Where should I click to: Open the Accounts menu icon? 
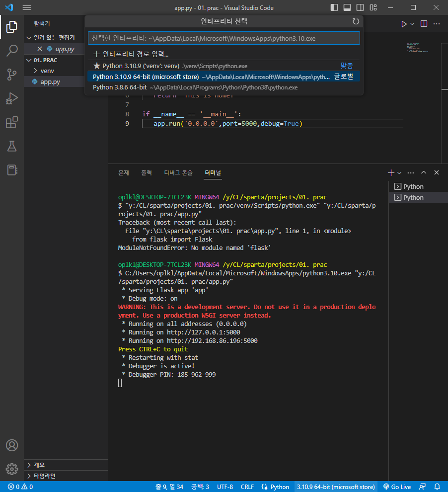pyautogui.click(x=11, y=445)
